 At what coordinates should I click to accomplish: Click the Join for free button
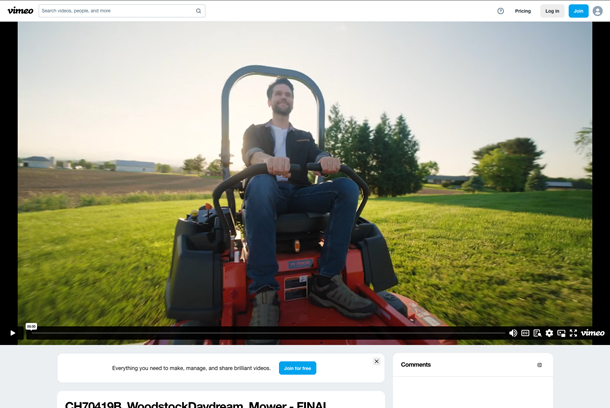pos(297,368)
